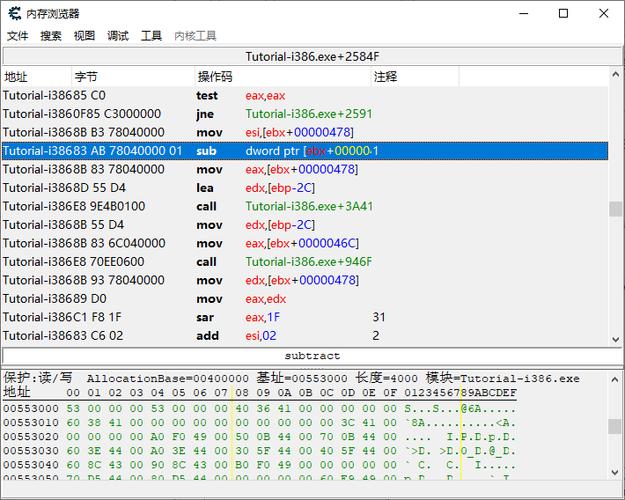The width and height of the screenshot is (625, 500).
Task: Click the disassembler vertical scrollbar thumb
Action: (616, 209)
